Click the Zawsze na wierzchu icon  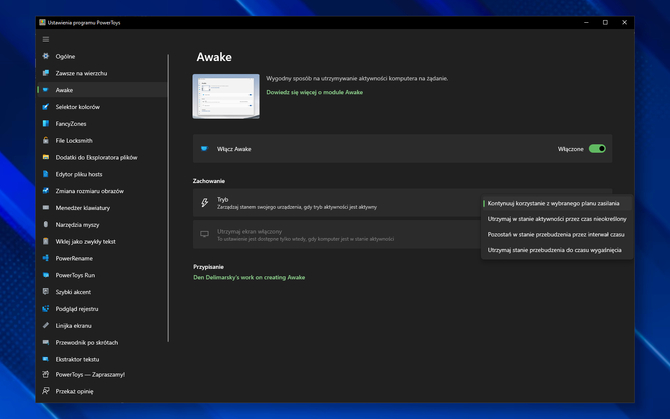[x=46, y=73]
